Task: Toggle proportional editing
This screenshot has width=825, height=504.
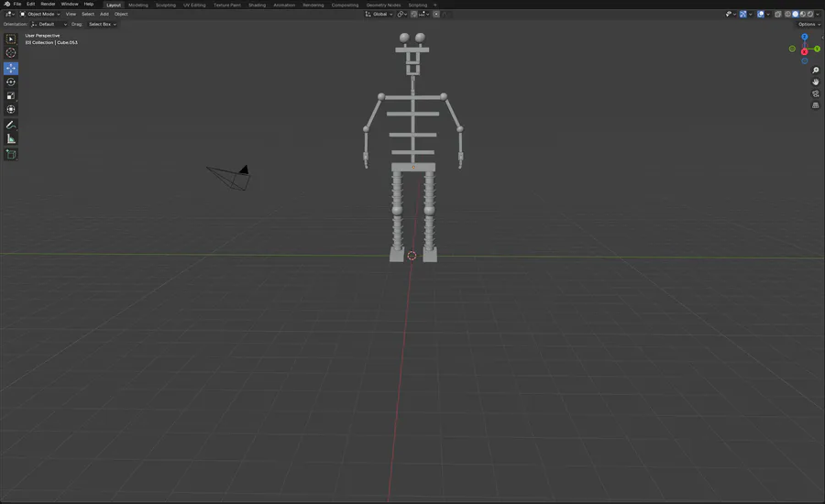Action: point(436,15)
